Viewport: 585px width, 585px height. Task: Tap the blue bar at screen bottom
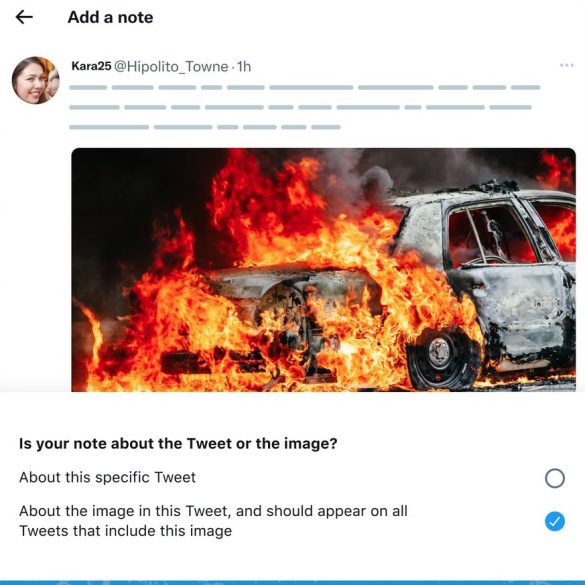tap(292, 582)
